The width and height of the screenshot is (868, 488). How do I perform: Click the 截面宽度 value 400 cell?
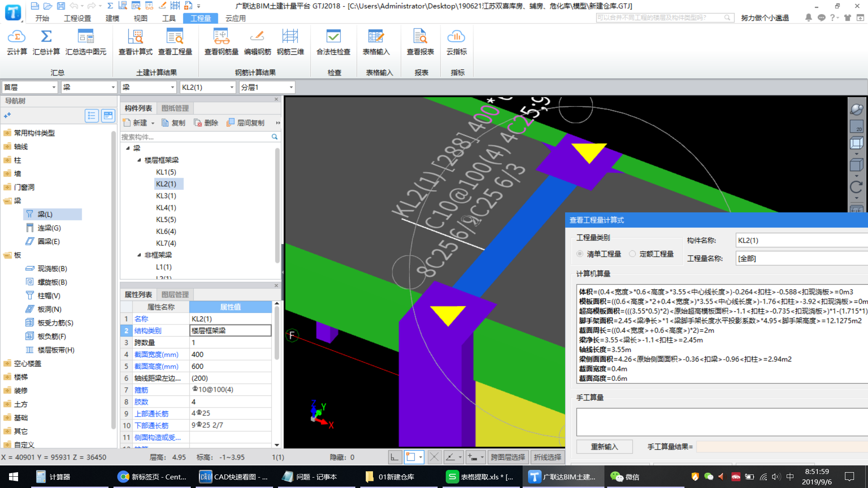pos(230,354)
